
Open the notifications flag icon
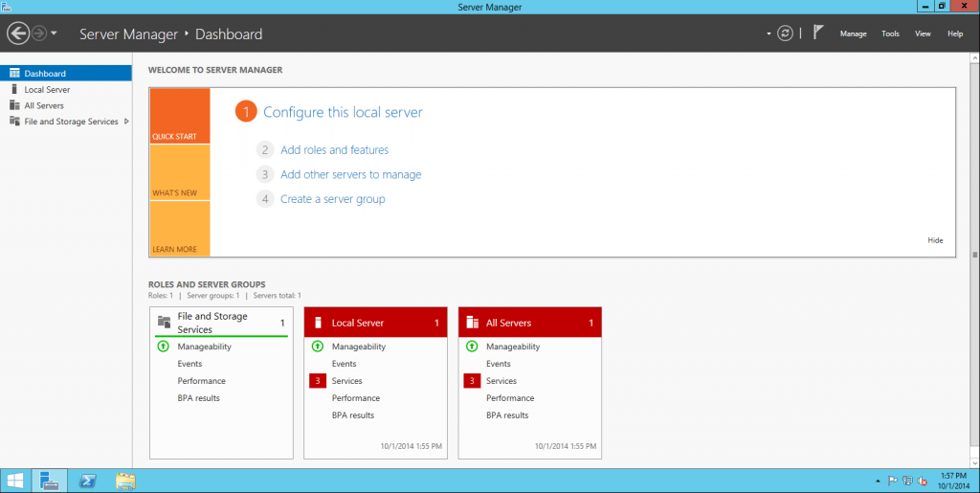click(x=817, y=33)
